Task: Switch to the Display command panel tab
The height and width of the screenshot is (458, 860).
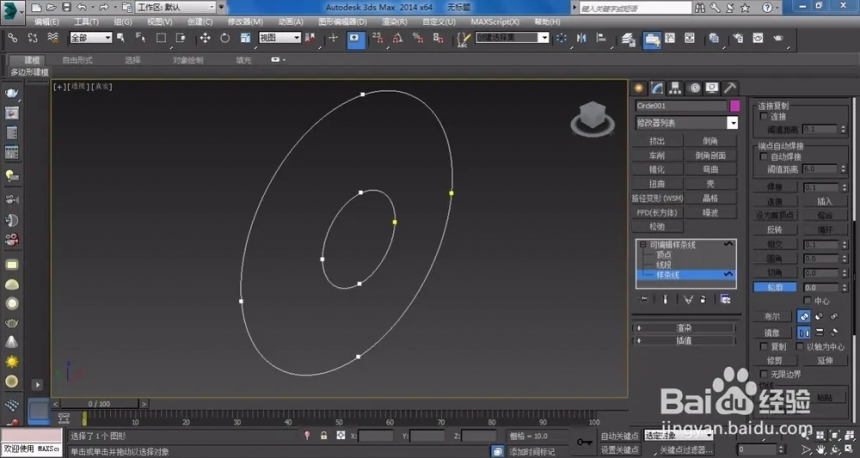Action: [712, 88]
